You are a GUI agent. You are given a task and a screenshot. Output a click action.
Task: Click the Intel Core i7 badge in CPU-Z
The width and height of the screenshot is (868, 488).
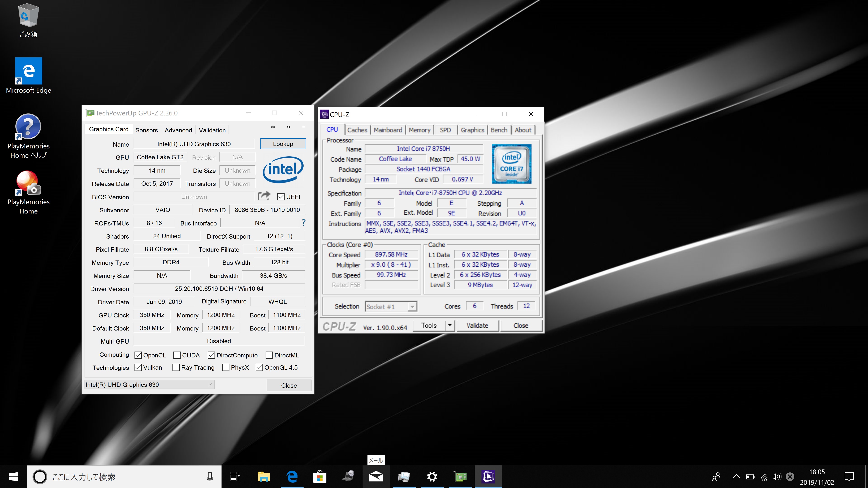[x=511, y=164]
